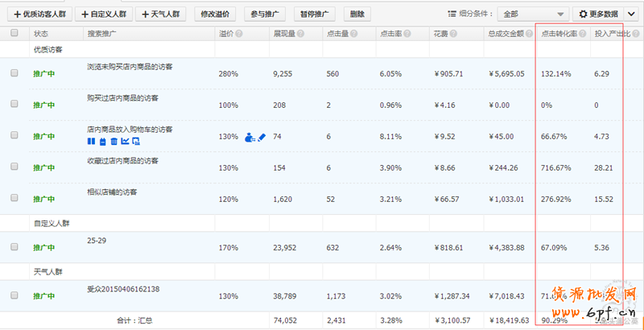Click the 删除 button in toolbar
The height and width of the screenshot is (330, 644).
(357, 14)
